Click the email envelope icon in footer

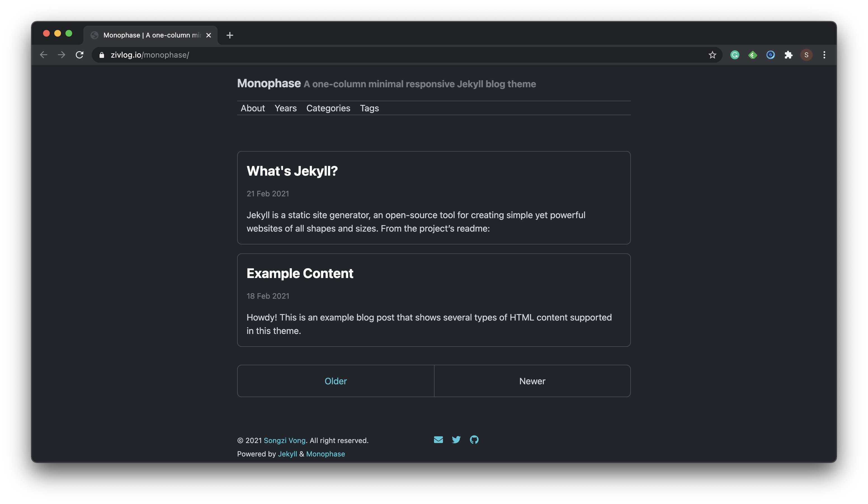tap(438, 440)
